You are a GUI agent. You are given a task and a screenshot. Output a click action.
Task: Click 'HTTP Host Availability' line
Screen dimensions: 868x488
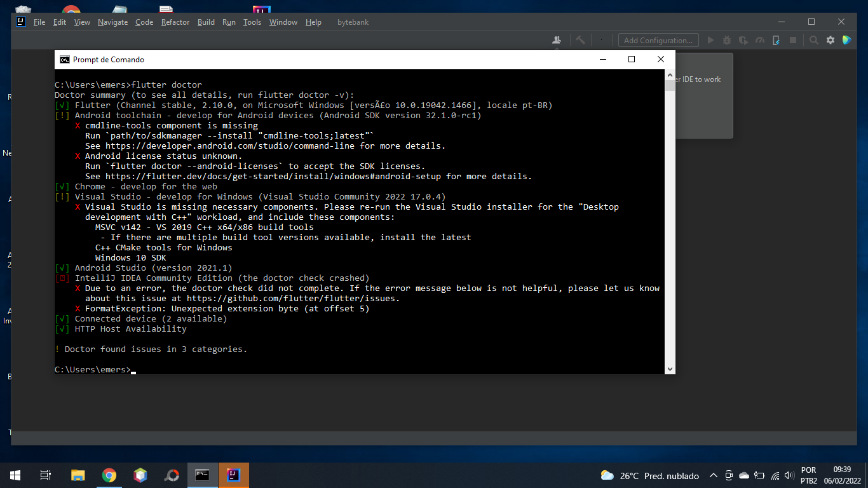(x=131, y=329)
